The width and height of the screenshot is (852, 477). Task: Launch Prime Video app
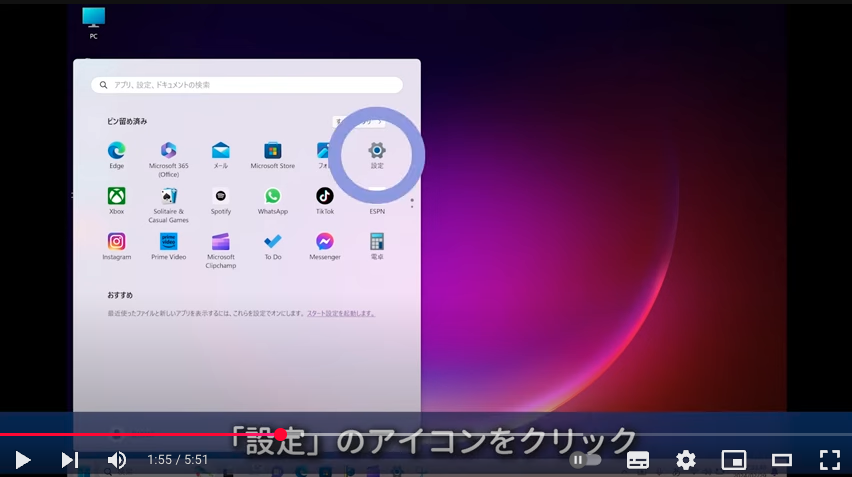[x=168, y=246]
